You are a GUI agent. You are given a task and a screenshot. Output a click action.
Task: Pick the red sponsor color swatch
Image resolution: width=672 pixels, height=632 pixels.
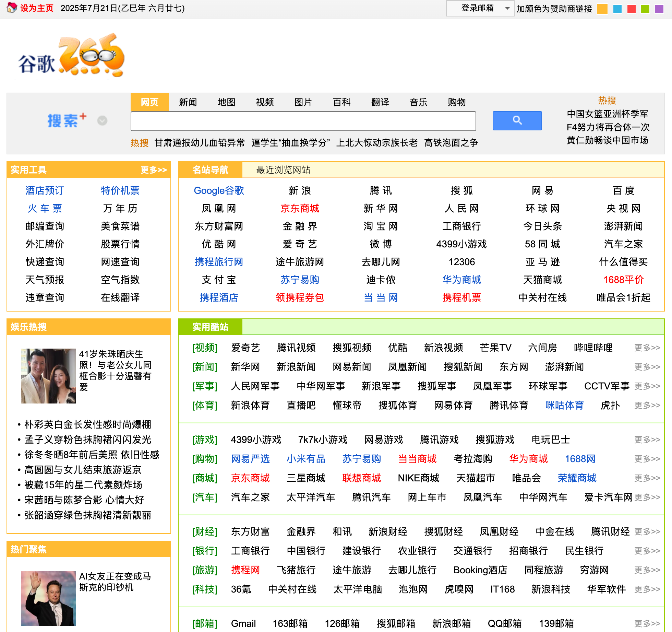pos(631,9)
